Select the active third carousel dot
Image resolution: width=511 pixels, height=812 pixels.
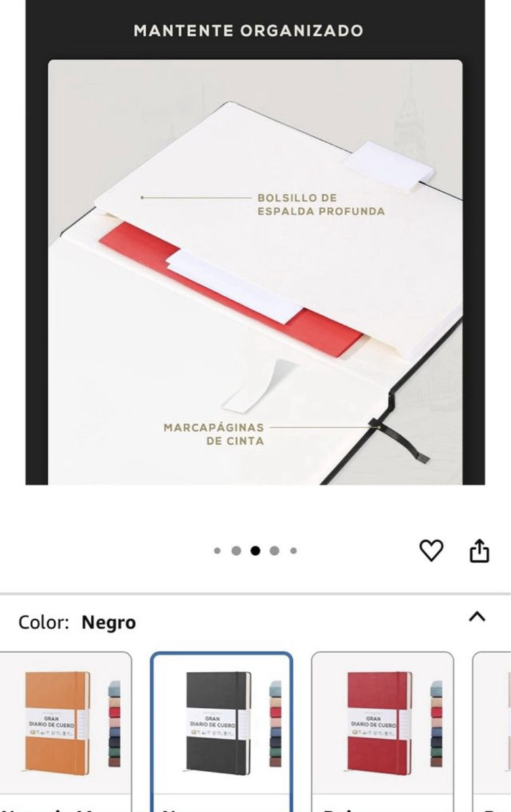coord(255,551)
